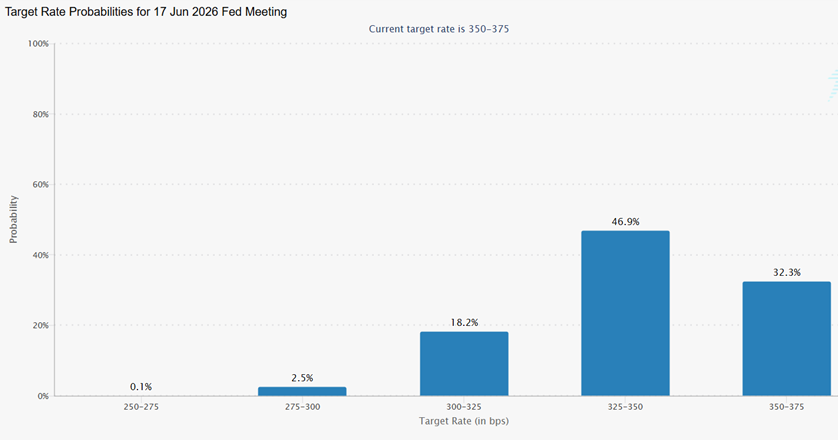Viewport: 838px width, 440px height.
Task: Click the small 275-300 bar
Action: click(302, 391)
